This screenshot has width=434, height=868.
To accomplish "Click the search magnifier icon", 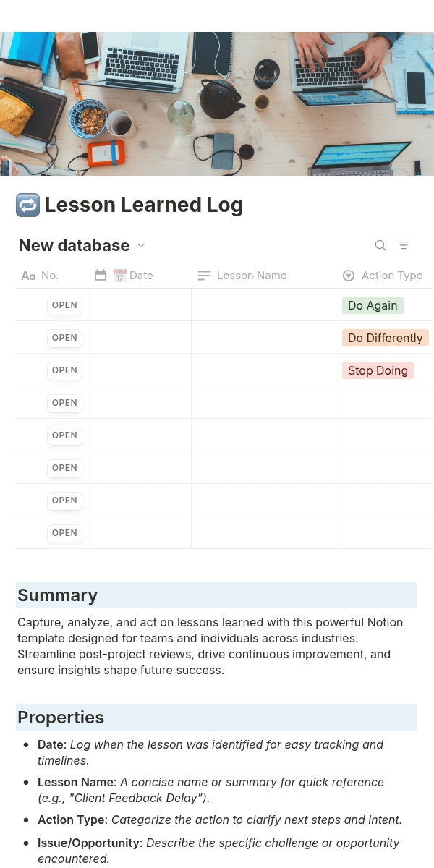I will pos(380,245).
